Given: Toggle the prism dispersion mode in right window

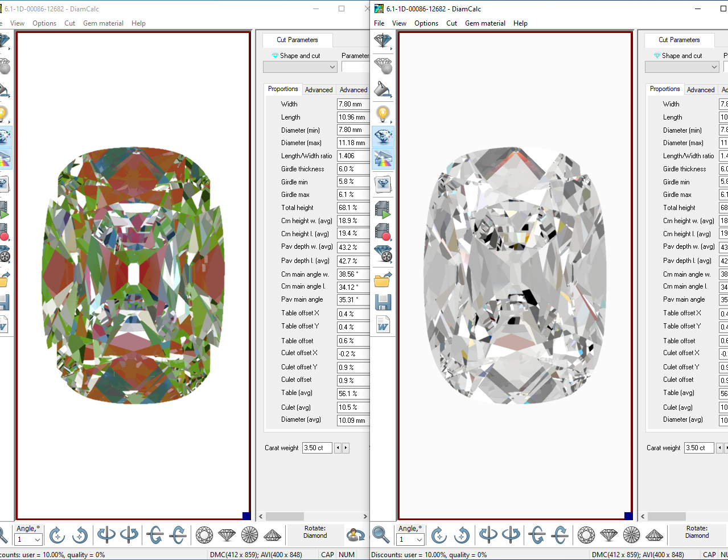Looking at the screenshot, I should click(382, 159).
